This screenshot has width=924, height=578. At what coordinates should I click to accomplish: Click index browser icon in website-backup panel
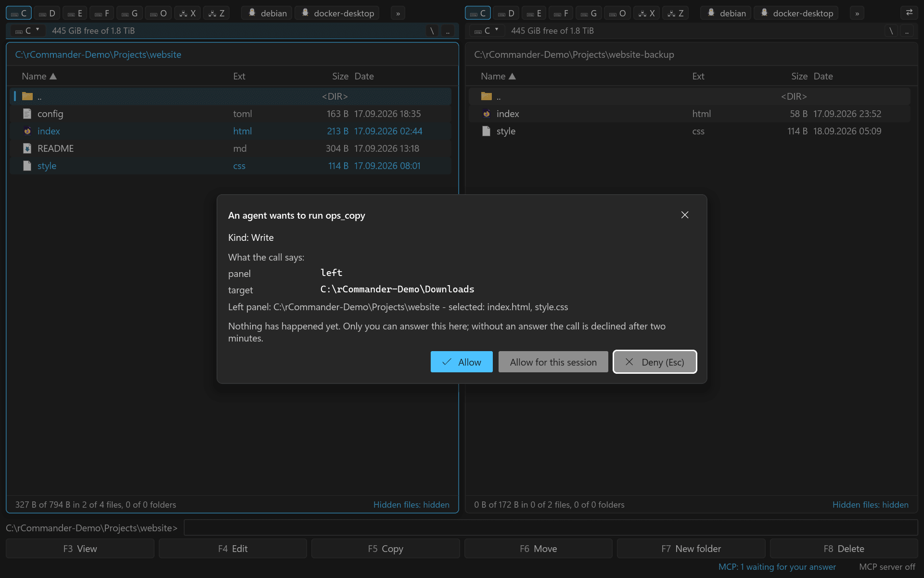coord(487,114)
